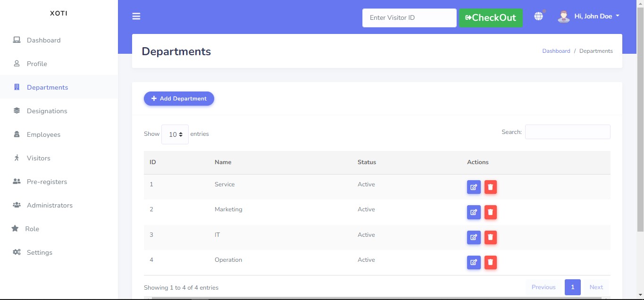Screen dimensions: 644x300
Task: Delete the Service department row
Action: click(490, 187)
